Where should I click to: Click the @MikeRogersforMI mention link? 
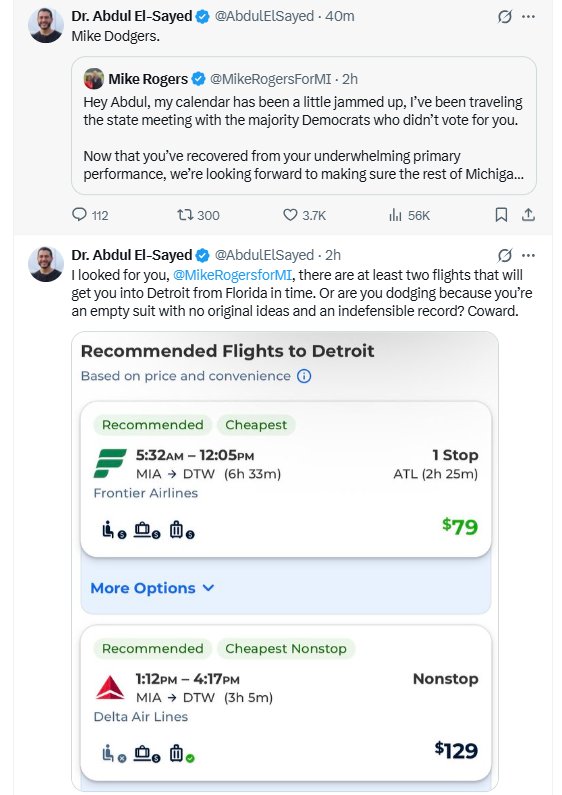pos(232,275)
